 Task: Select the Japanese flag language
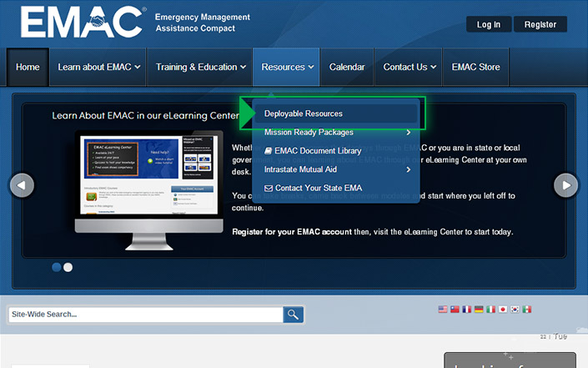pos(503,309)
